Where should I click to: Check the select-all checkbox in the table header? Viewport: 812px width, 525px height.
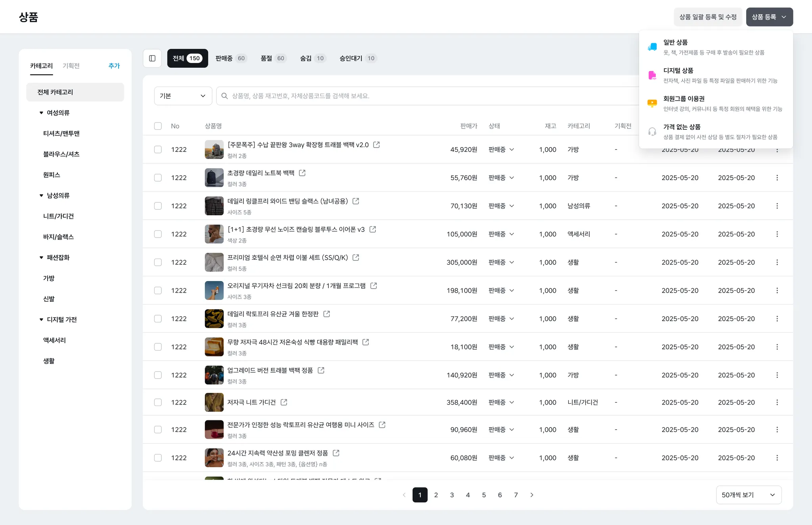[x=158, y=126]
